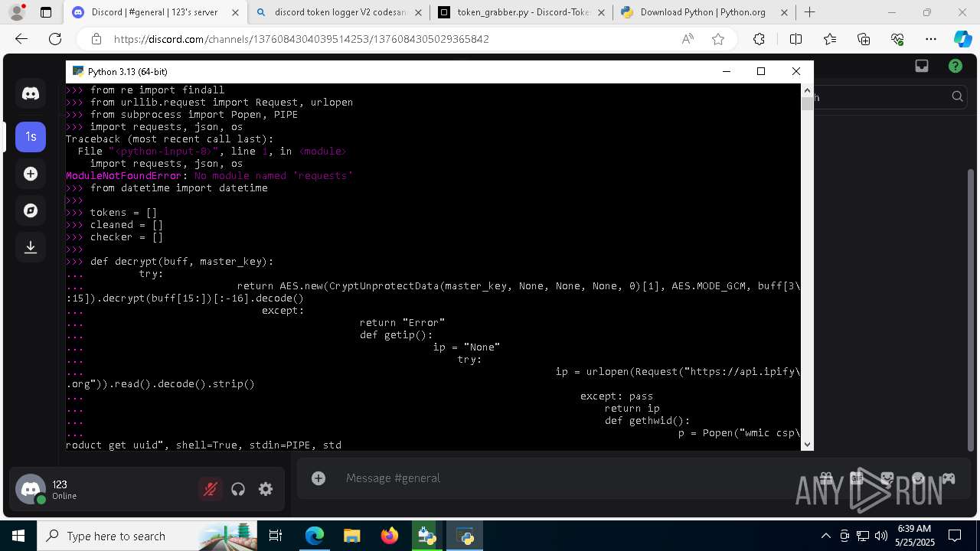Open Discord User Settings gear
This screenshot has width=980, height=551.
tap(266, 489)
